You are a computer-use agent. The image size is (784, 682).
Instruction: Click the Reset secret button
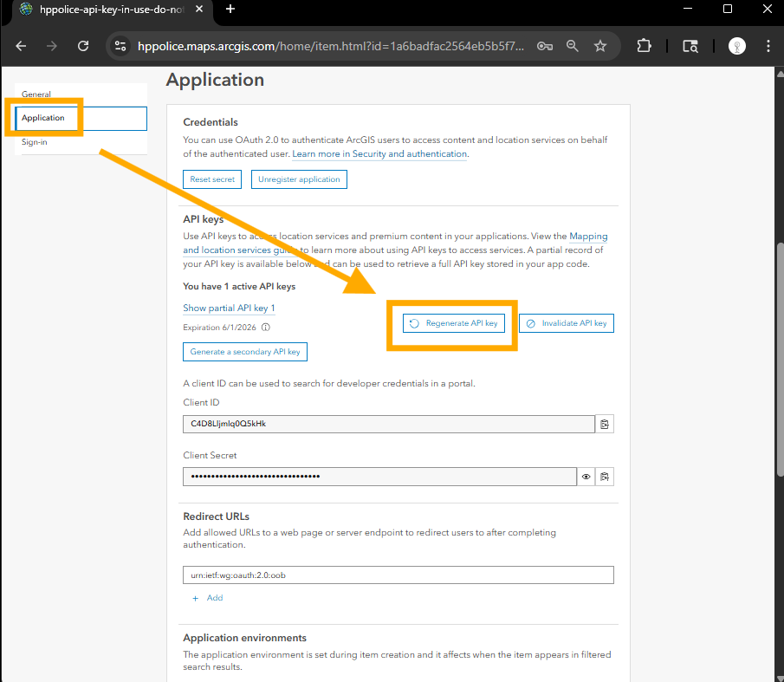tap(212, 179)
